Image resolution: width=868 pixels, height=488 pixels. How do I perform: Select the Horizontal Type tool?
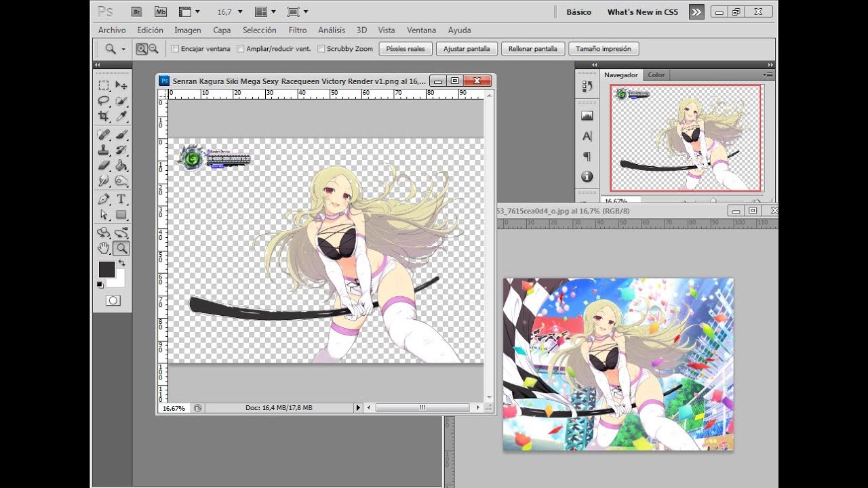point(121,199)
